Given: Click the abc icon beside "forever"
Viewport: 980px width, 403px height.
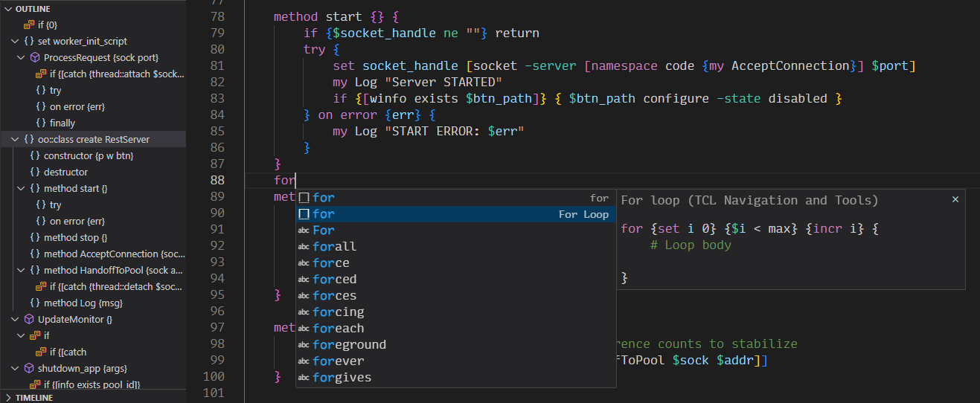Looking at the screenshot, I should 304,361.
